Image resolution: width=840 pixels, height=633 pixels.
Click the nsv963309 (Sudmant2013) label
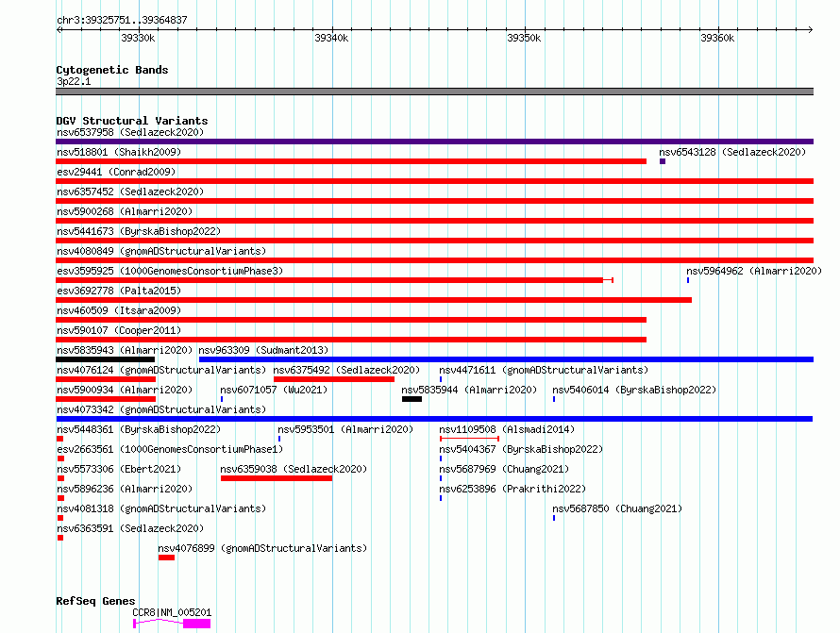[x=263, y=350]
